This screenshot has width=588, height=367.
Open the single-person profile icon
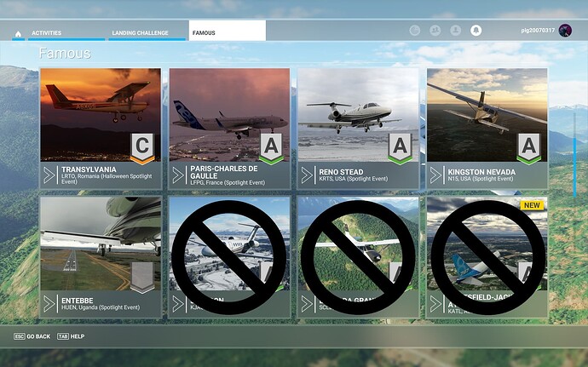click(x=456, y=31)
